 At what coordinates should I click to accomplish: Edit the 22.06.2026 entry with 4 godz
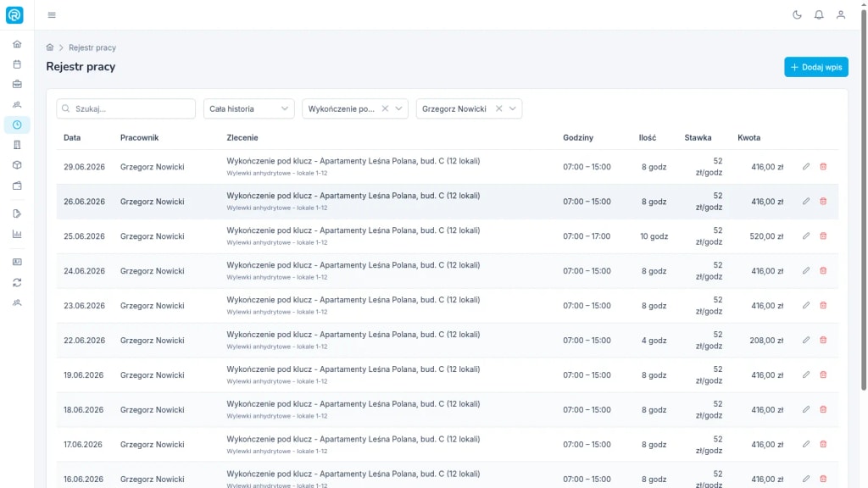click(806, 341)
